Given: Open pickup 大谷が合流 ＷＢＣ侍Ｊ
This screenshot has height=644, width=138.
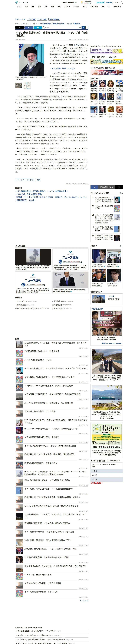Looking at the screenshot, I should pyautogui.click(x=102, y=86).
